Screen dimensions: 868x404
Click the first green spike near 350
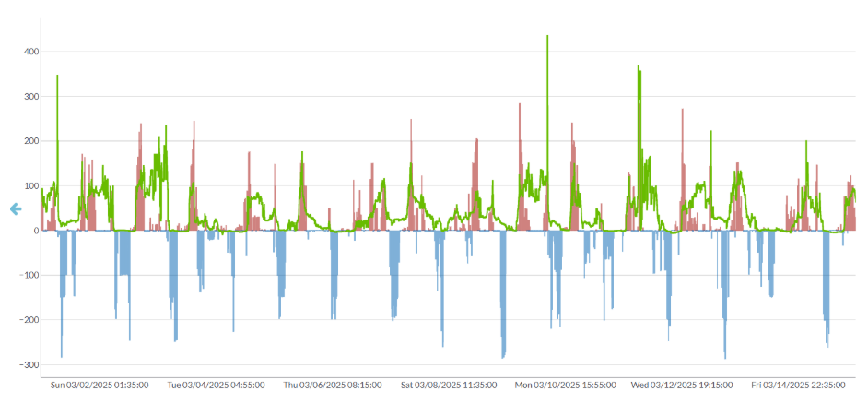point(57,77)
